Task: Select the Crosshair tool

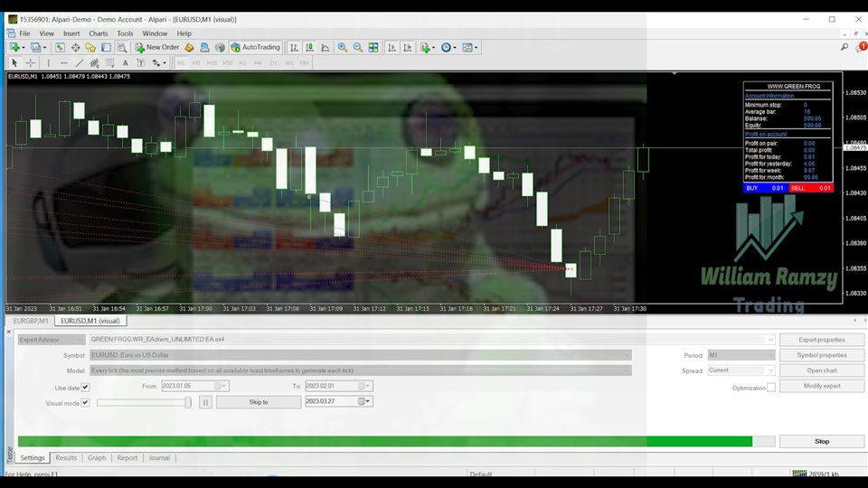Action: [x=31, y=63]
